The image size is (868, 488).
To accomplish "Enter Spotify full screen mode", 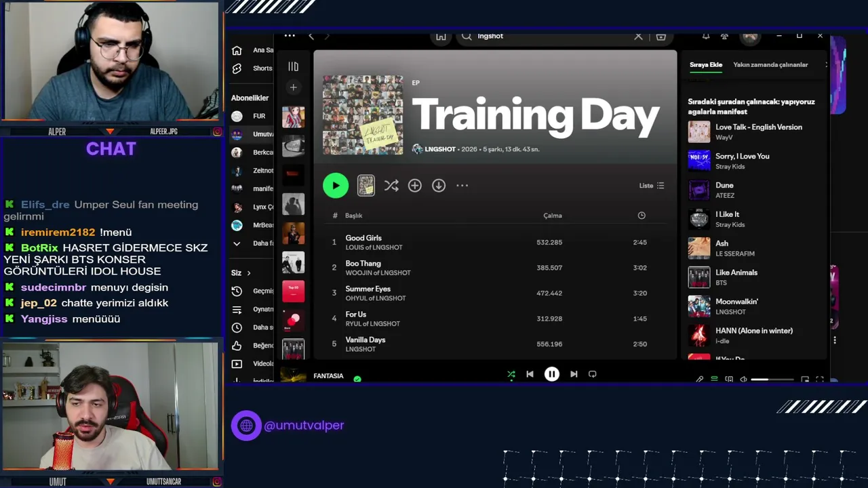I will [820, 380].
